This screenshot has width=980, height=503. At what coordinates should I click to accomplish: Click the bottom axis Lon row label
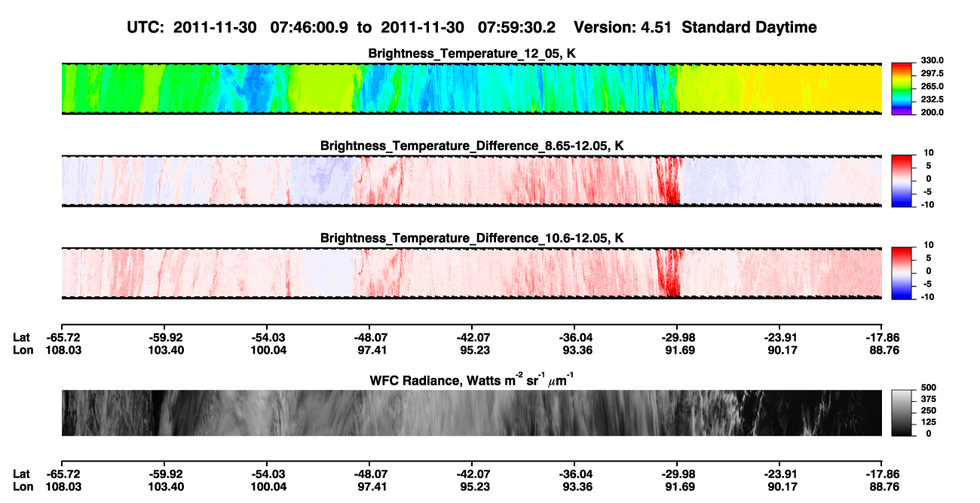23,486
